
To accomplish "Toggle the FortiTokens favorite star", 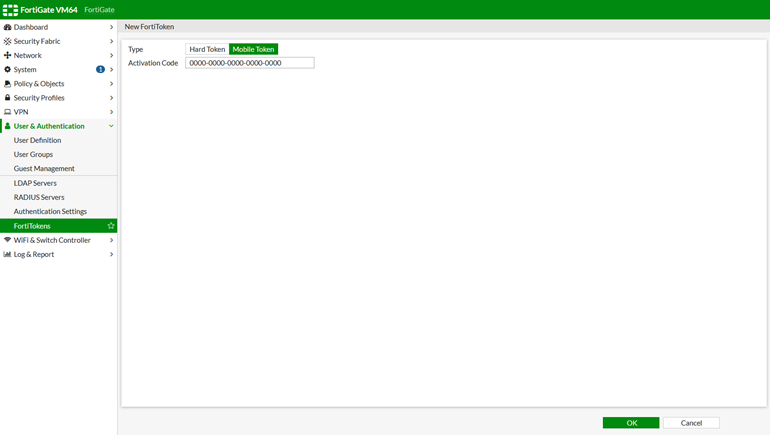I will pyautogui.click(x=111, y=226).
